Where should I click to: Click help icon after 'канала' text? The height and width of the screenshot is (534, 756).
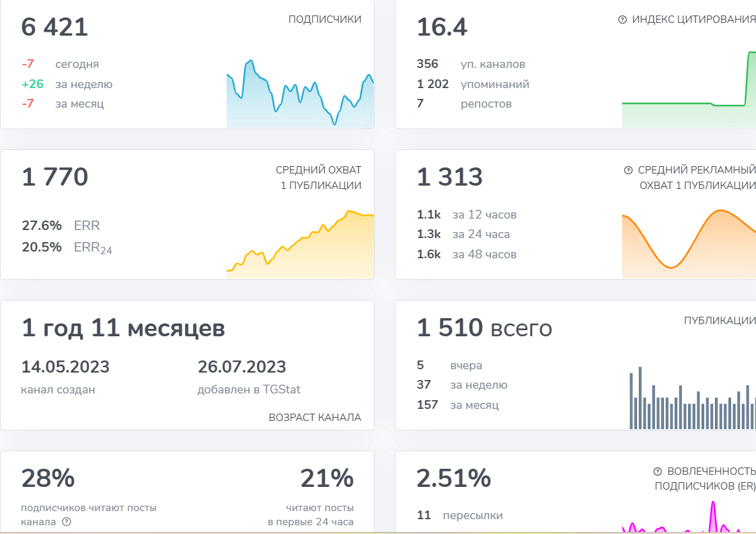tap(67, 521)
